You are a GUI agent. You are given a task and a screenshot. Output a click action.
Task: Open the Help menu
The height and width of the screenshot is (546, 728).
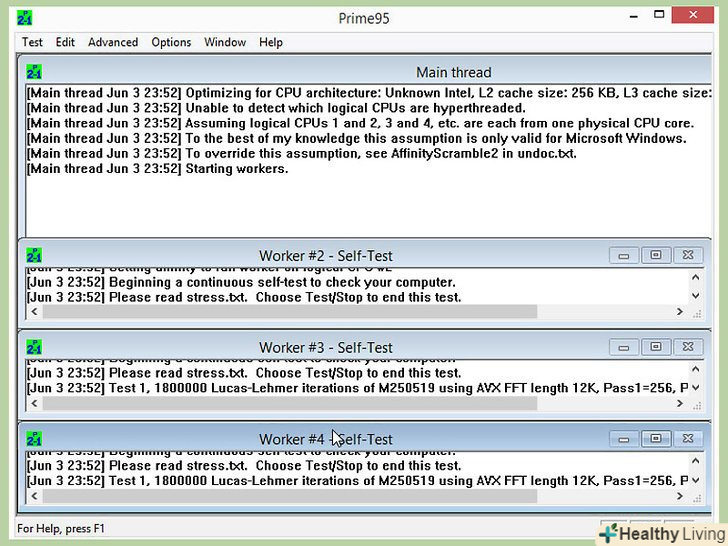[x=271, y=42]
